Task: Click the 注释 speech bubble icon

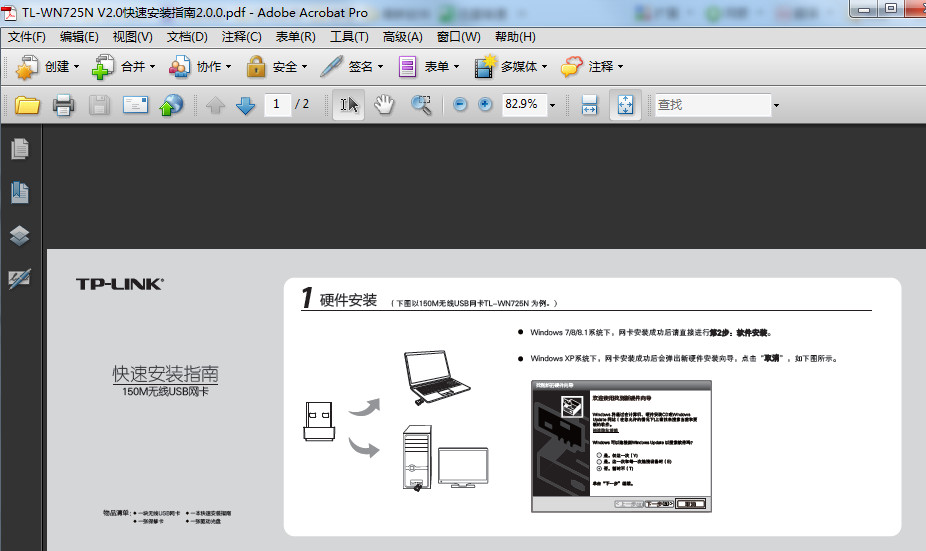Action: tap(572, 66)
